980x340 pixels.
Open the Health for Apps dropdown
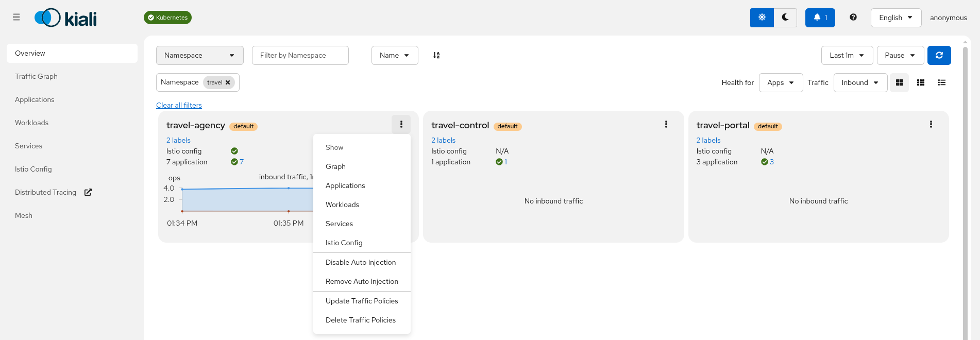point(781,82)
